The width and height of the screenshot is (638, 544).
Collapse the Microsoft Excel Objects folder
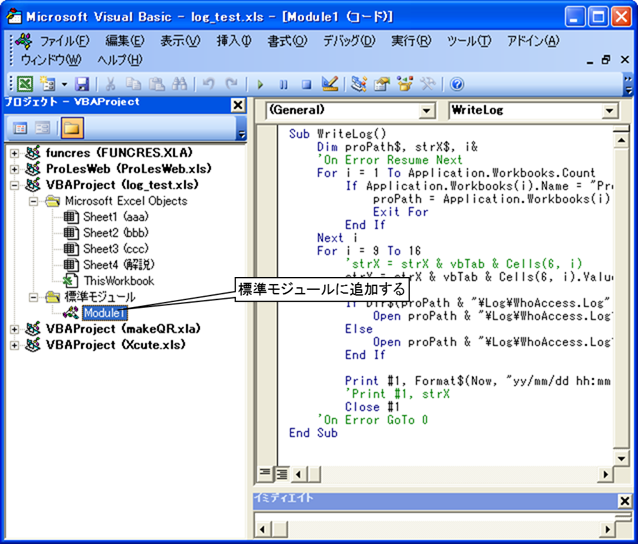pyautogui.click(x=33, y=201)
